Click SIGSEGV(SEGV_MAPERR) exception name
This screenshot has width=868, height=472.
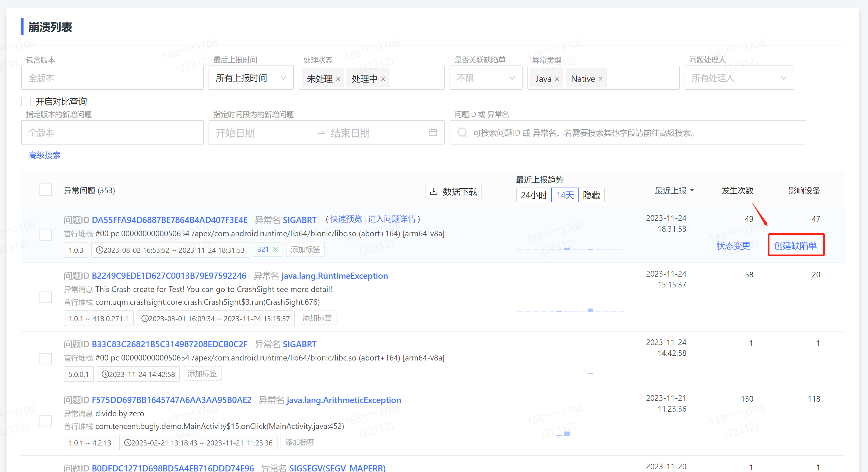(337, 468)
